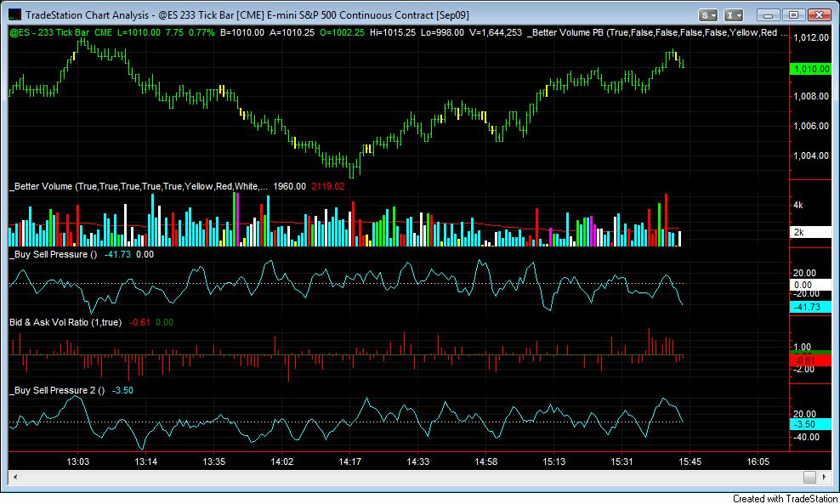840x504 pixels.
Task: Click the 'Hi=1015.25' high value
Action: tap(393, 32)
